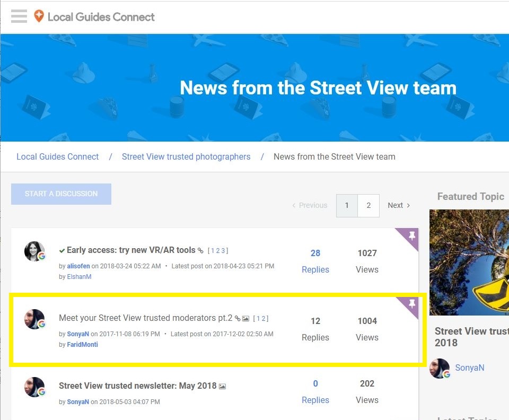
Task: Open ElshanM's profile link
Action: (x=79, y=276)
